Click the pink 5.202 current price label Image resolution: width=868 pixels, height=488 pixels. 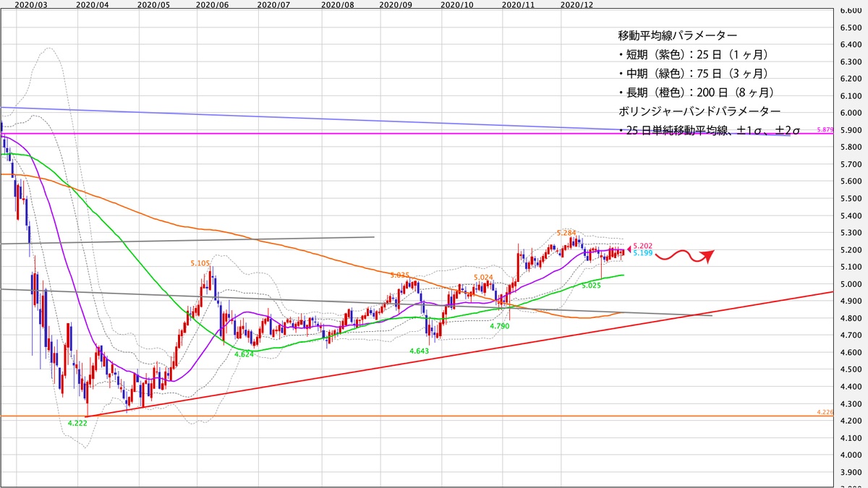tap(643, 246)
